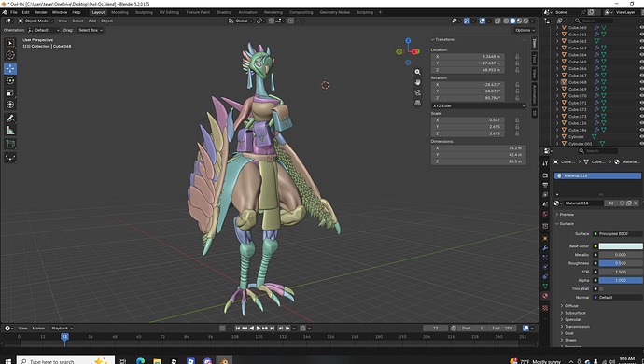The image size is (644, 364).
Task: Toggle camera view with the camera icon
Action: [x=418, y=92]
